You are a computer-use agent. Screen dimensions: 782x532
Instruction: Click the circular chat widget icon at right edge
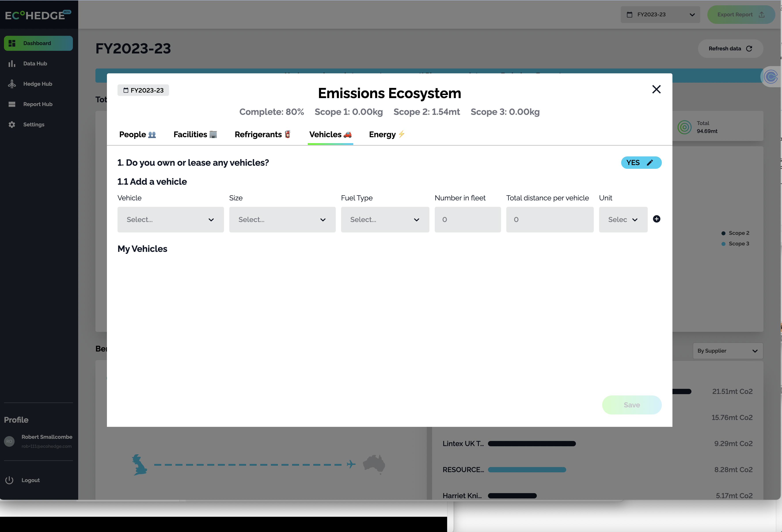(x=771, y=77)
